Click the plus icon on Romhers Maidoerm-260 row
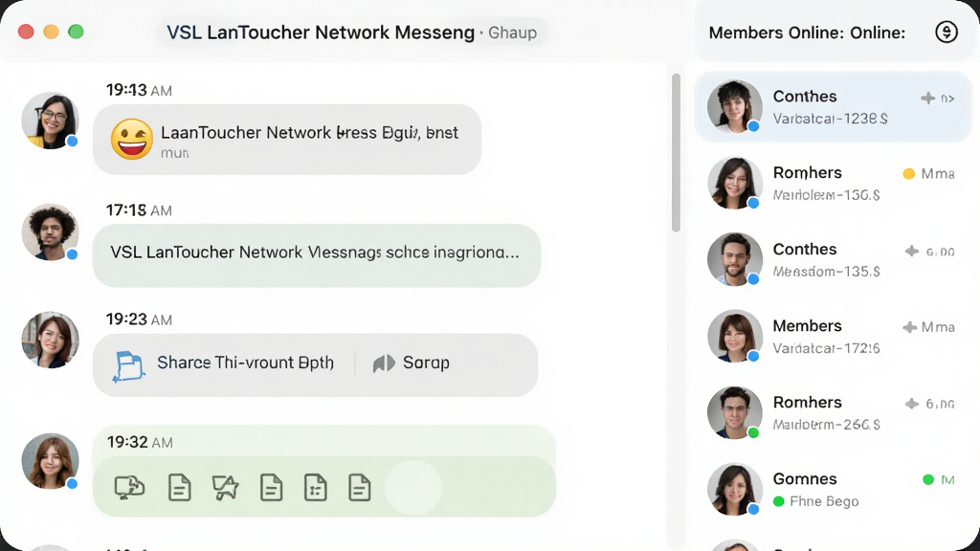Viewport: 980px width, 551px height. pos(912,404)
